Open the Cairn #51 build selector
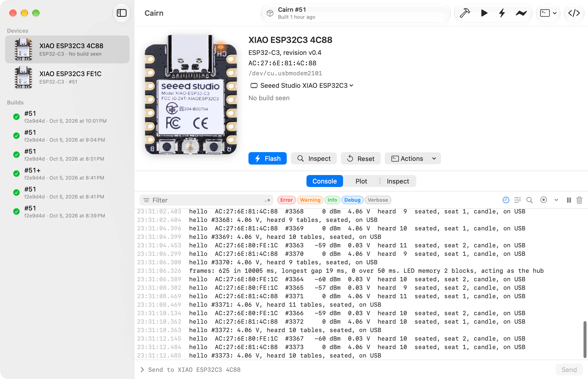This screenshot has width=588, height=379. [356, 13]
